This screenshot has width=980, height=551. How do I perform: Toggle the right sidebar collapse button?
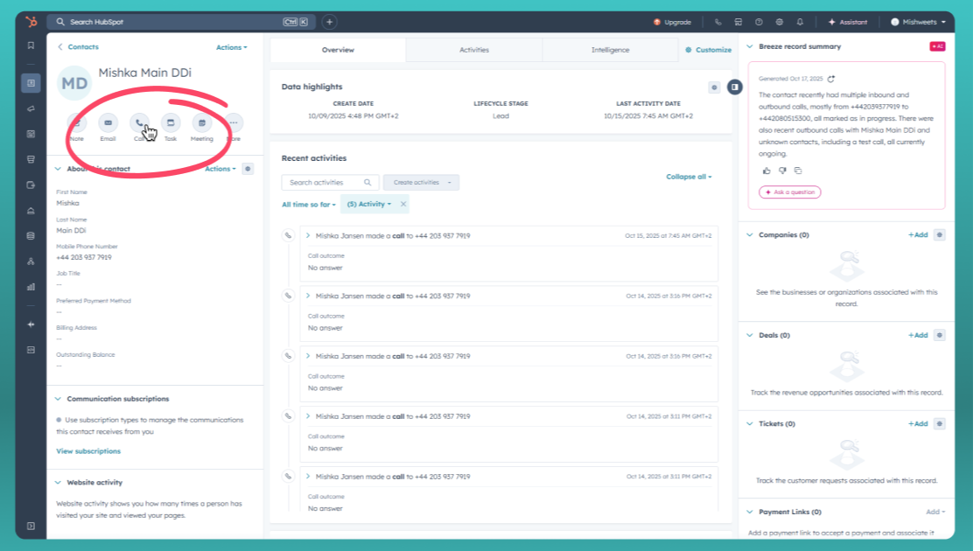(x=735, y=87)
